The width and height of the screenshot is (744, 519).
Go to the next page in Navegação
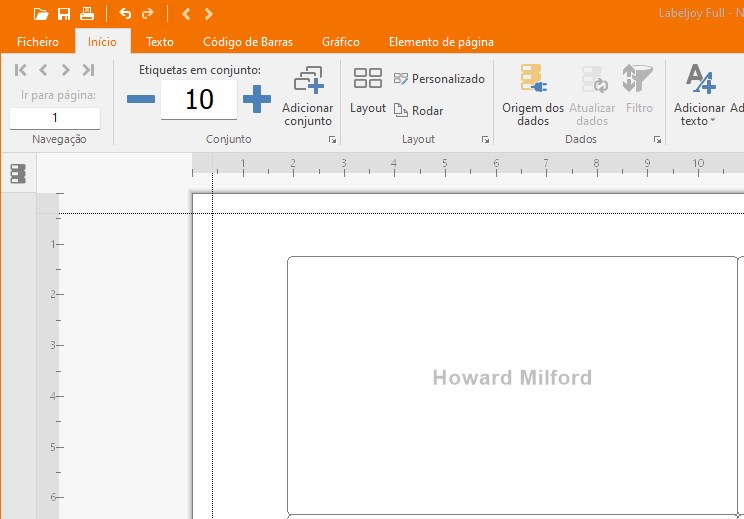65,70
